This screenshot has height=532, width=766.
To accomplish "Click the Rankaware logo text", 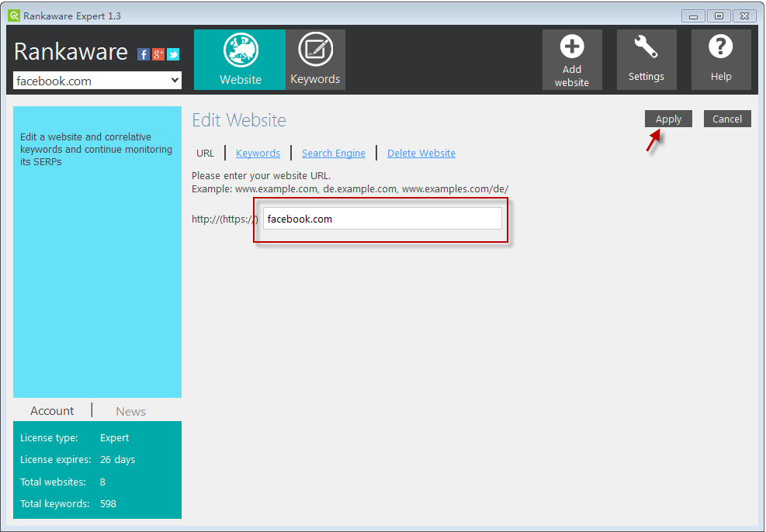I will (71, 52).
